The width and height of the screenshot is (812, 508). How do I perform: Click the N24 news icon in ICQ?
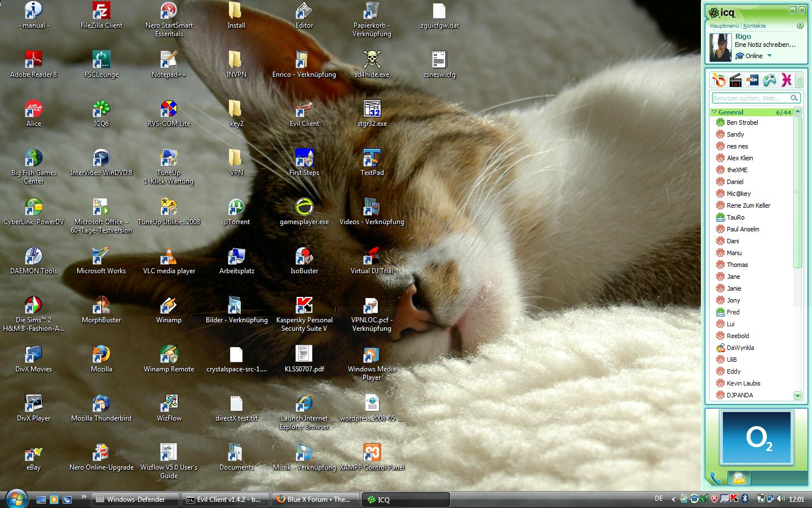pyautogui.click(x=752, y=80)
